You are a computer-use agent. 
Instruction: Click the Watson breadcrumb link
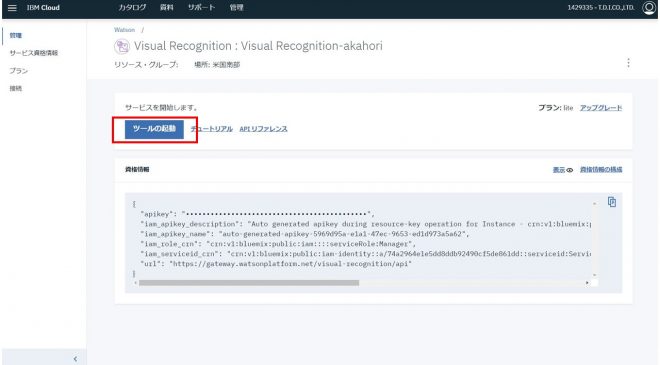click(125, 30)
